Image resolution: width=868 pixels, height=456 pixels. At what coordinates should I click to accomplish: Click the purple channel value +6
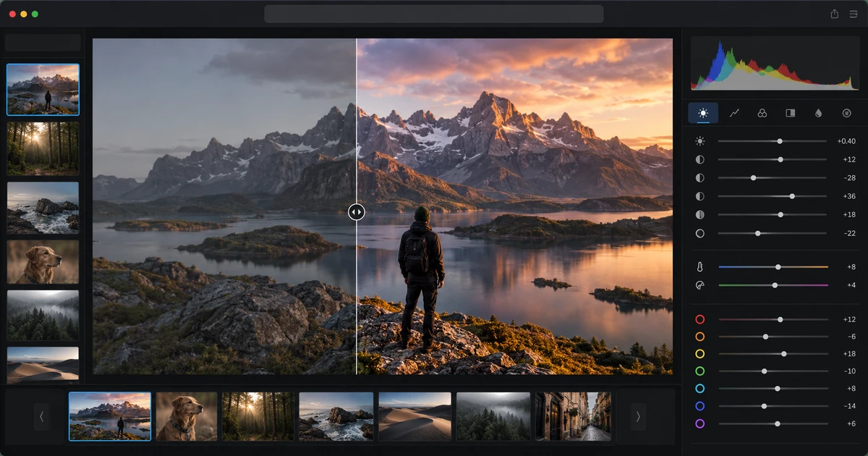click(x=851, y=423)
